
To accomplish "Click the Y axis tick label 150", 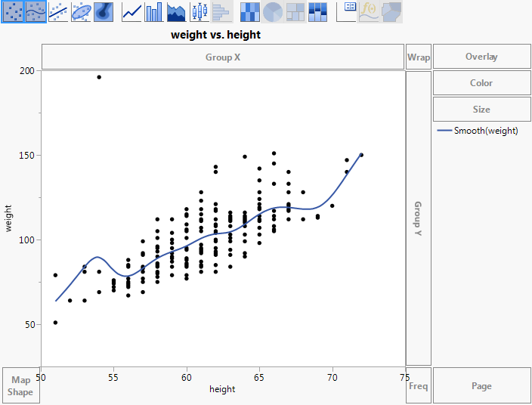I will (x=26, y=156).
